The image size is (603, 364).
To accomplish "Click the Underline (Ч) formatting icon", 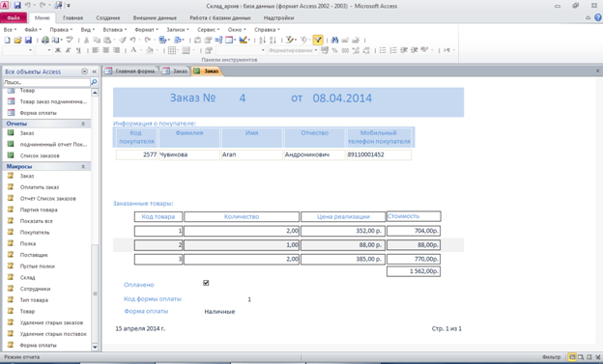I will [78, 50].
